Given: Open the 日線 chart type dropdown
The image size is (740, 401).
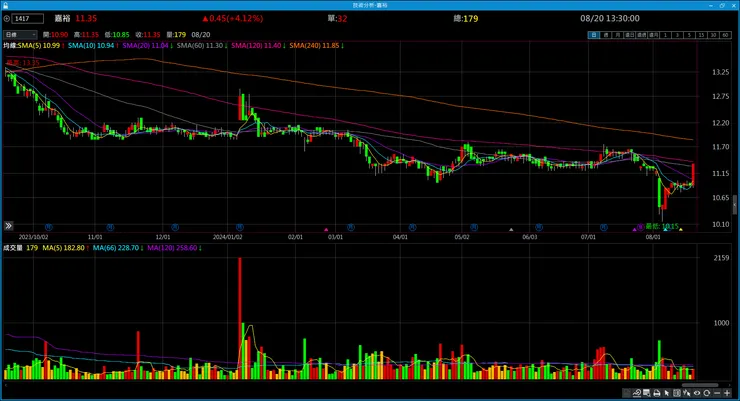Looking at the screenshot, I should tap(20, 35).
